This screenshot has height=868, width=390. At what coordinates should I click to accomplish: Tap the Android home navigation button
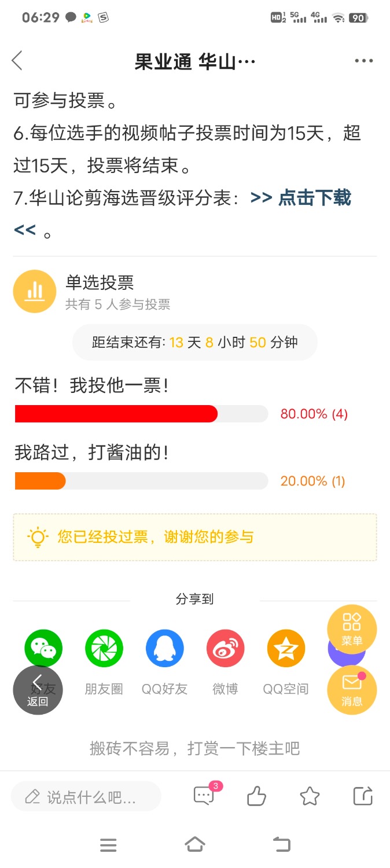(195, 845)
